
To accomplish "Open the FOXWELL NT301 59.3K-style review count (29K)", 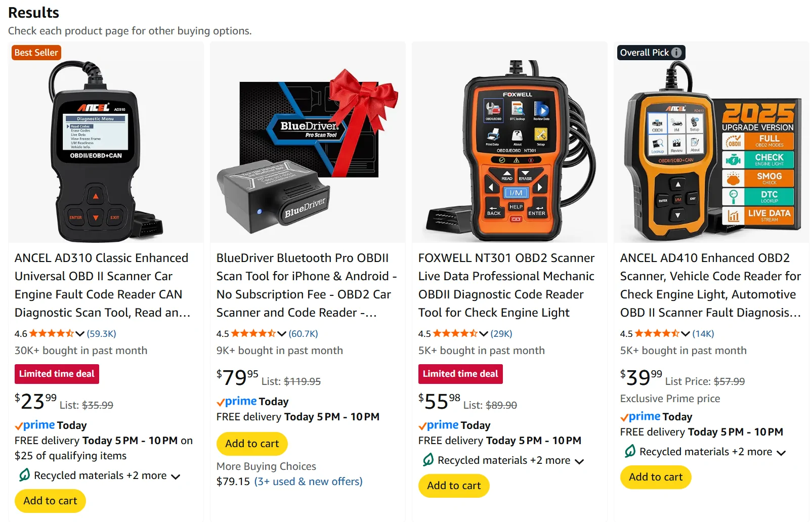I will click(501, 333).
